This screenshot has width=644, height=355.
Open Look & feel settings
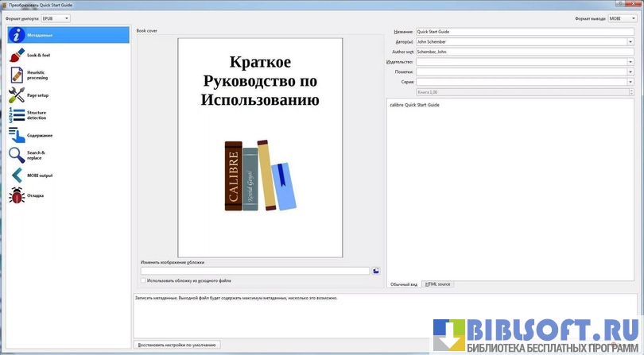(x=68, y=56)
